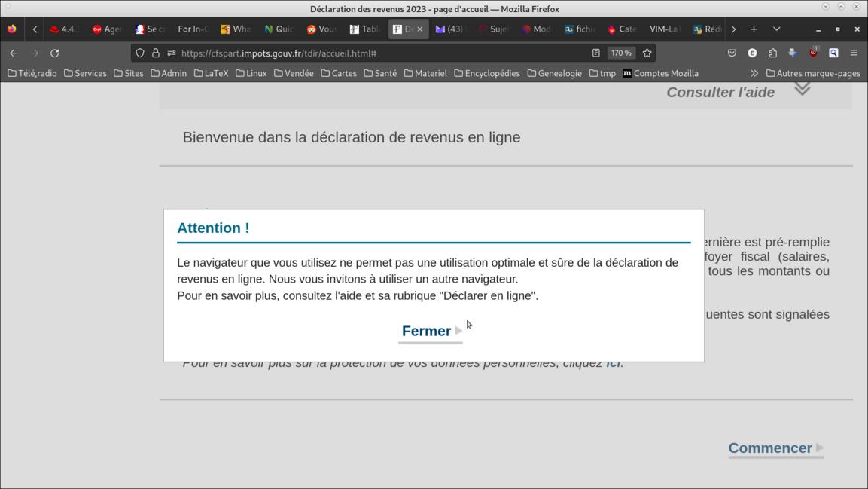Reset the 170 % zoom level
This screenshot has width=868, height=489.
(x=620, y=53)
